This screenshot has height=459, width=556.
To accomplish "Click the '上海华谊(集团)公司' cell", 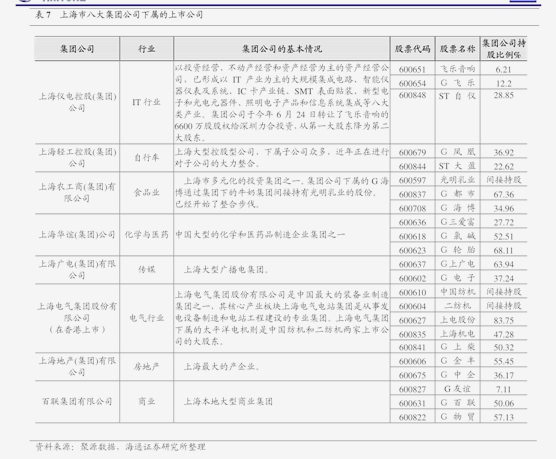I will click(x=77, y=234).
